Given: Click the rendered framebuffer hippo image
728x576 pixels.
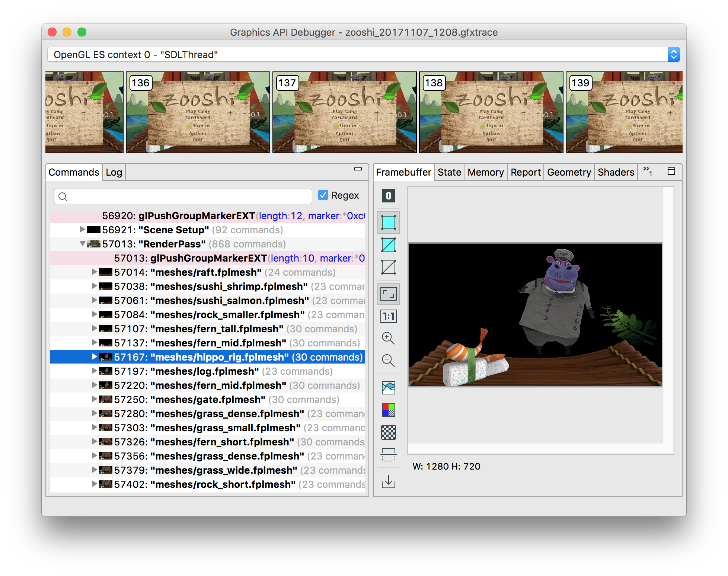Looking at the screenshot, I should point(535,315).
